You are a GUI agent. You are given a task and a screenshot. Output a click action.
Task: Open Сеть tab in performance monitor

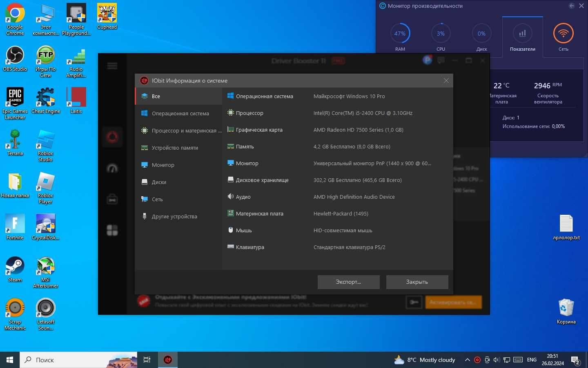pyautogui.click(x=563, y=37)
